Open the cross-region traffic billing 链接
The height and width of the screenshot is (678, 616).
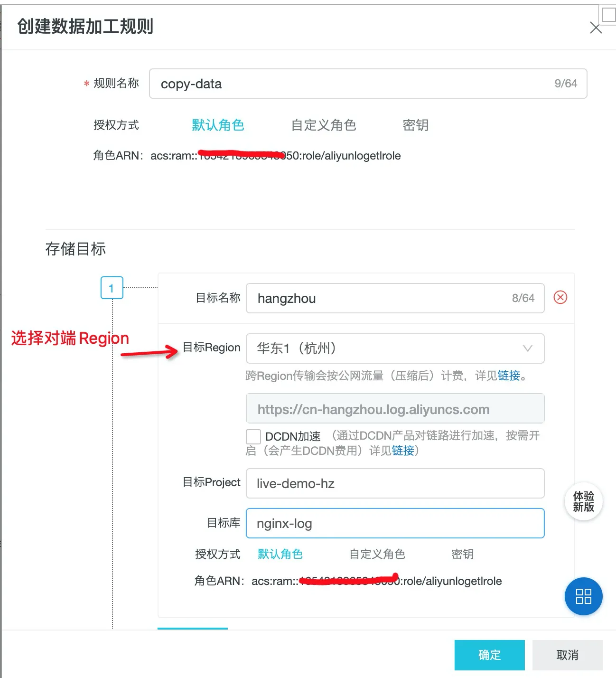[x=509, y=376]
